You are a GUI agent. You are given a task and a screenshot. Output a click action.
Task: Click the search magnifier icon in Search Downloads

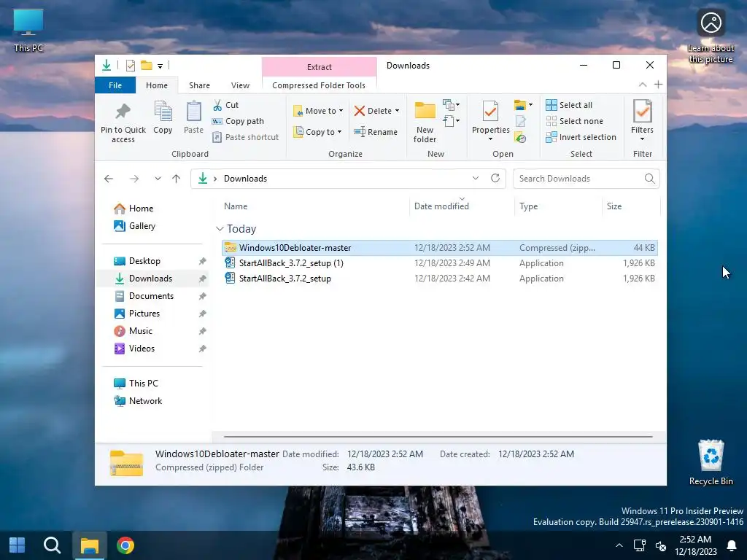(649, 178)
